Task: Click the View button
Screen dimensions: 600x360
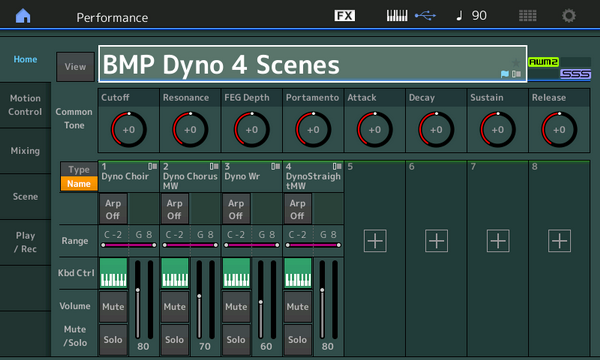Action: (x=75, y=67)
